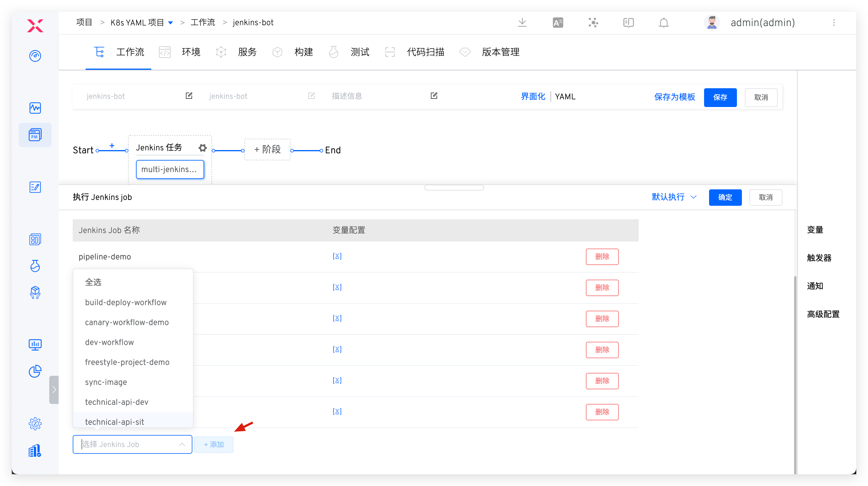Open the Jenkins 任务 stage gear settings
The height and width of the screenshot is (486, 868).
tap(202, 148)
